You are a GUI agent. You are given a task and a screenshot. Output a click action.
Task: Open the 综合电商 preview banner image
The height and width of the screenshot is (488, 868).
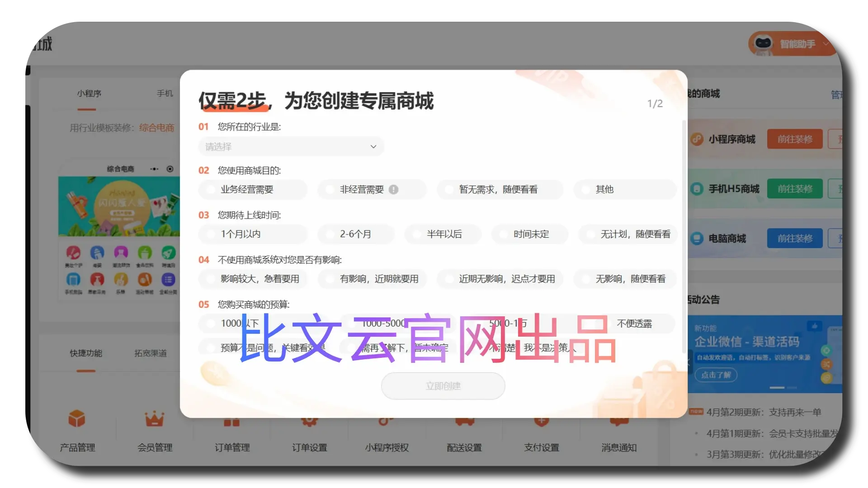(119, 206)
